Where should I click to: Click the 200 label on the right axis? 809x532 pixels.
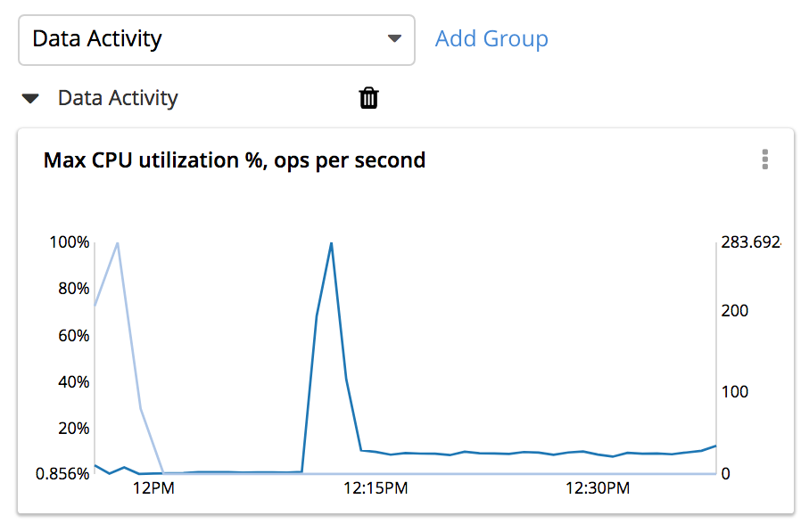735,311
